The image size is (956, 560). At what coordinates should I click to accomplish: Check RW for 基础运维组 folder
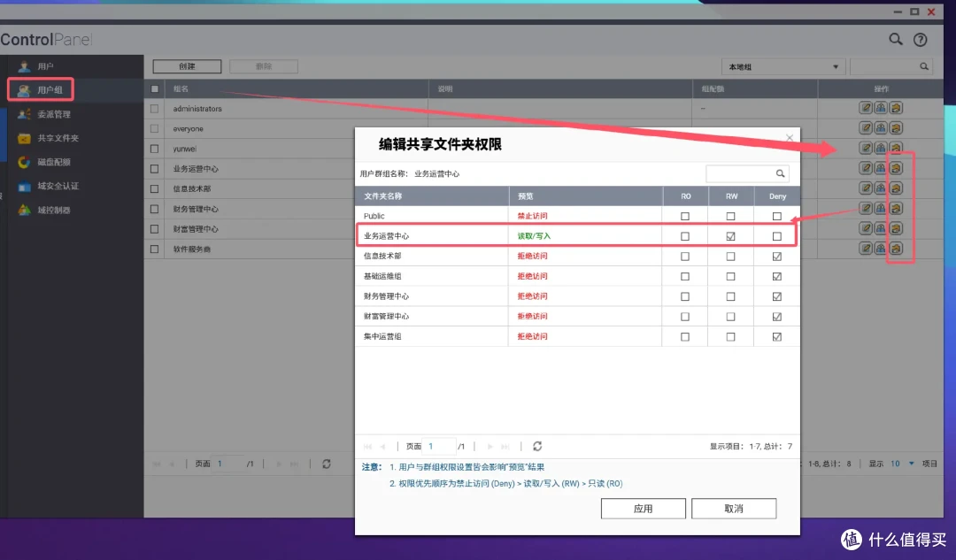click(730, 277)
